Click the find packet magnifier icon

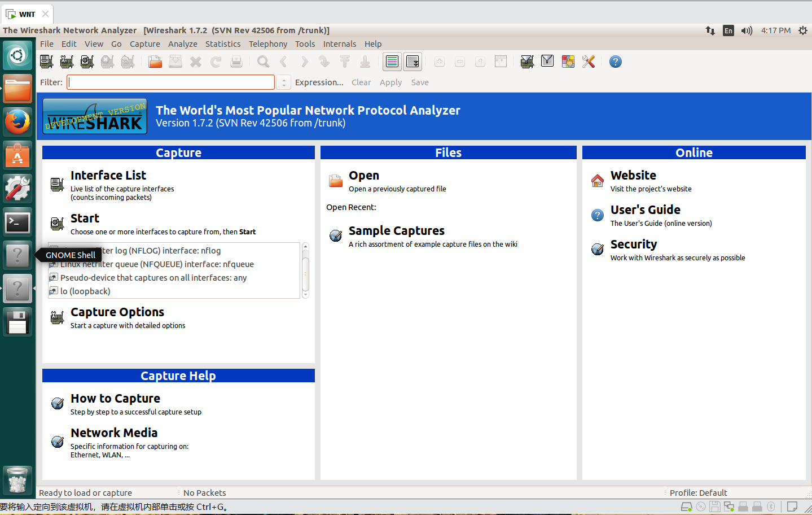(x=264, y=62)
